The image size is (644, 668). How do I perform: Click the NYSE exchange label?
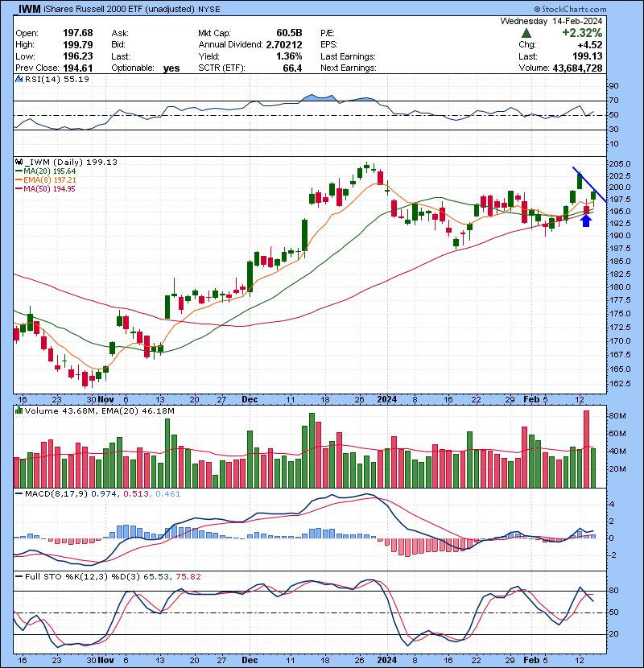coord(209,10)
